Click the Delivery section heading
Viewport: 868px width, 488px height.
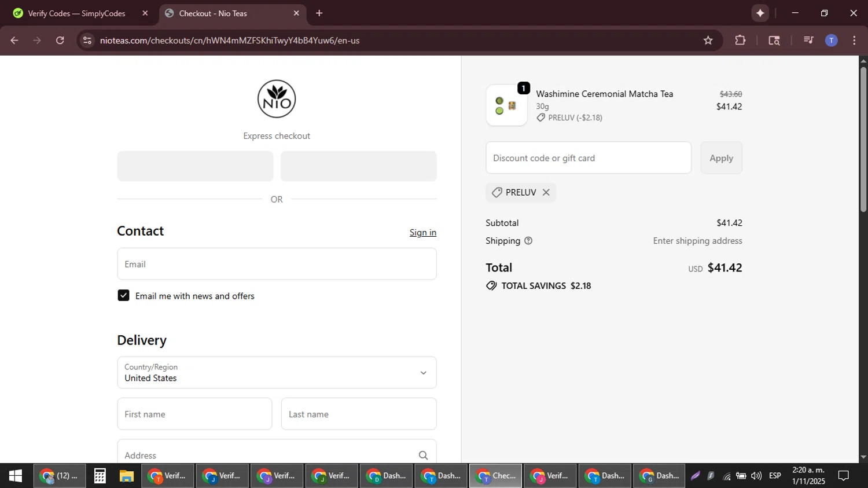[x=142, y=340]
